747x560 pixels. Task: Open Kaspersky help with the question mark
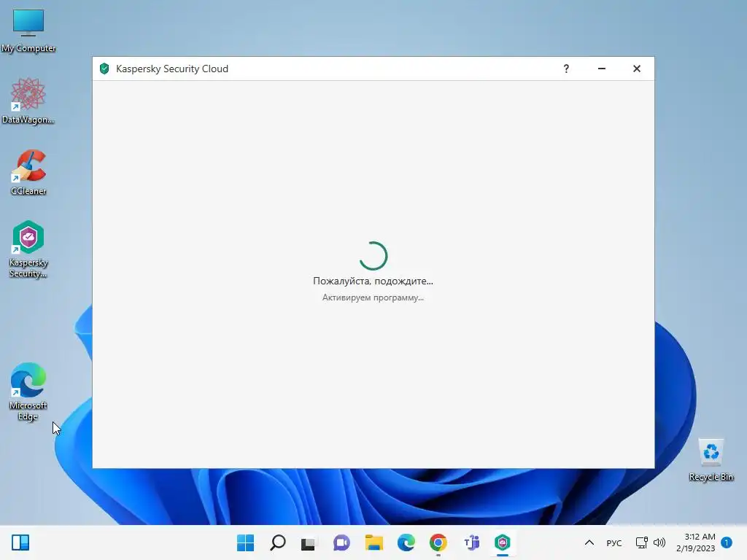[566, 69]
